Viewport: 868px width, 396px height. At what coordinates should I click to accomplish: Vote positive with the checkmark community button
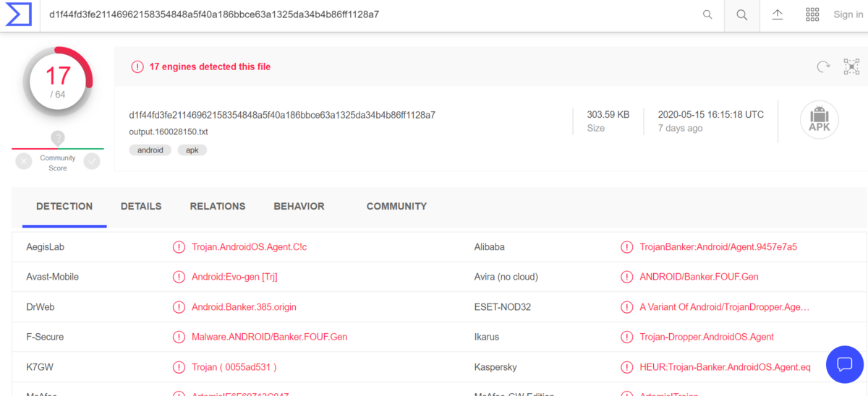pyautogui.click(x=92, y=161)
